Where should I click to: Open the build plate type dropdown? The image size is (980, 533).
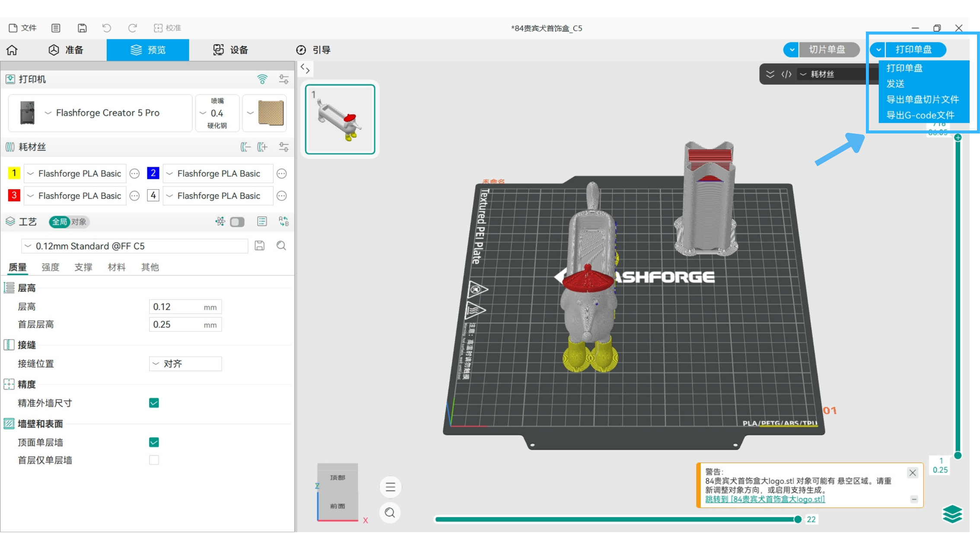(264, 113)
